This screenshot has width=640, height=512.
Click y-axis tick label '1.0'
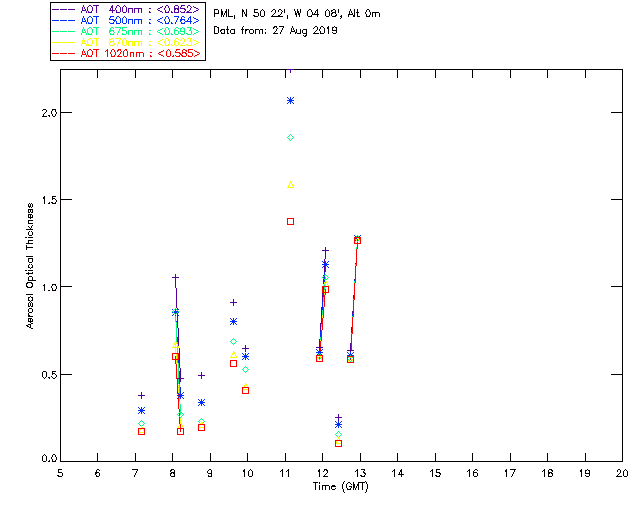click(x=49, y=287)
